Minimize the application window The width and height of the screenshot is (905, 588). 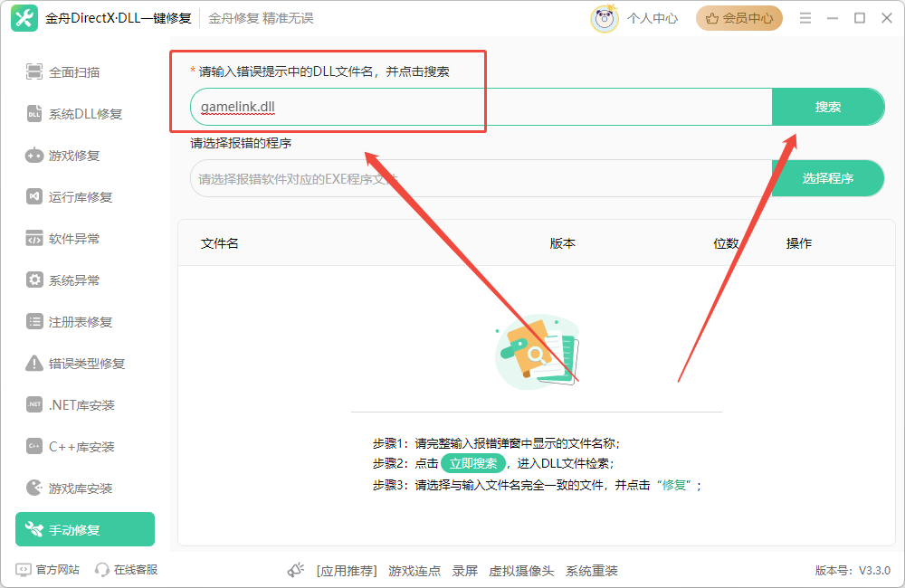pyautogui.click(x=833, y=18)
